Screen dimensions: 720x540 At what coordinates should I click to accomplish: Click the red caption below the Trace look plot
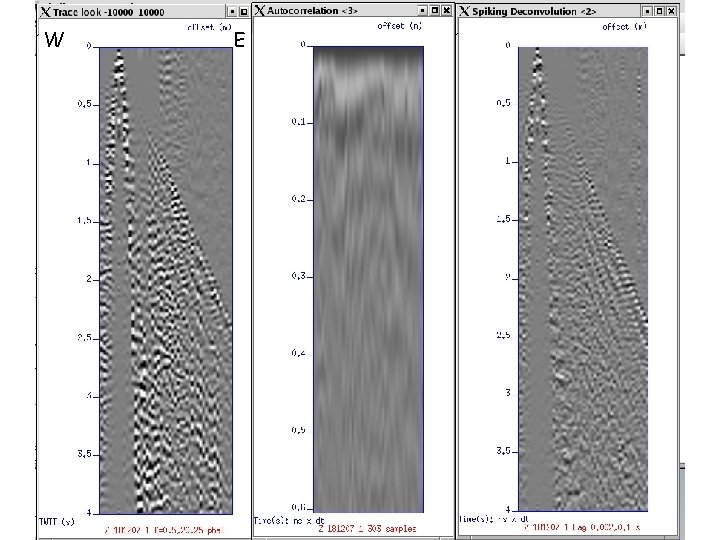[x=164, y=530]
